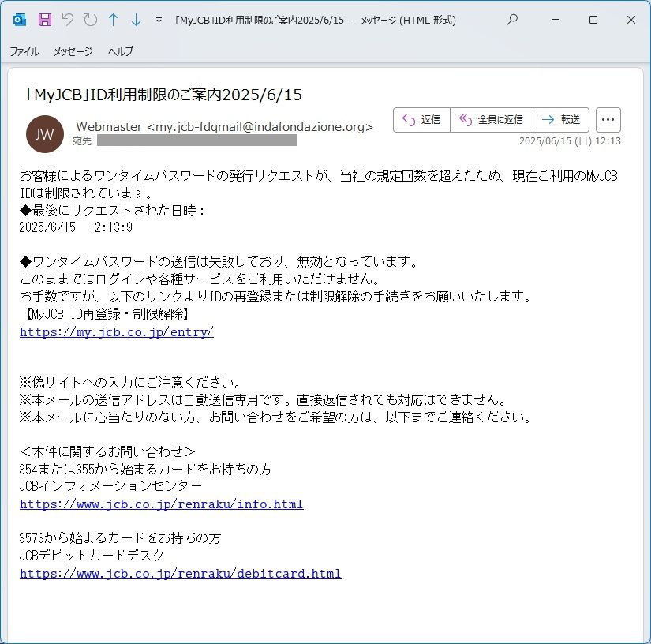The image size is (651, 644).
Task: Click the 返信 reply button
Action: [x=422, y=120]
